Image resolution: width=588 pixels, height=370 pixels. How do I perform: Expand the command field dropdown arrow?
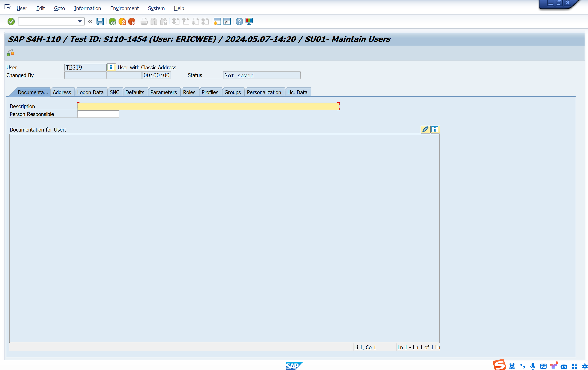click(80, 22)
